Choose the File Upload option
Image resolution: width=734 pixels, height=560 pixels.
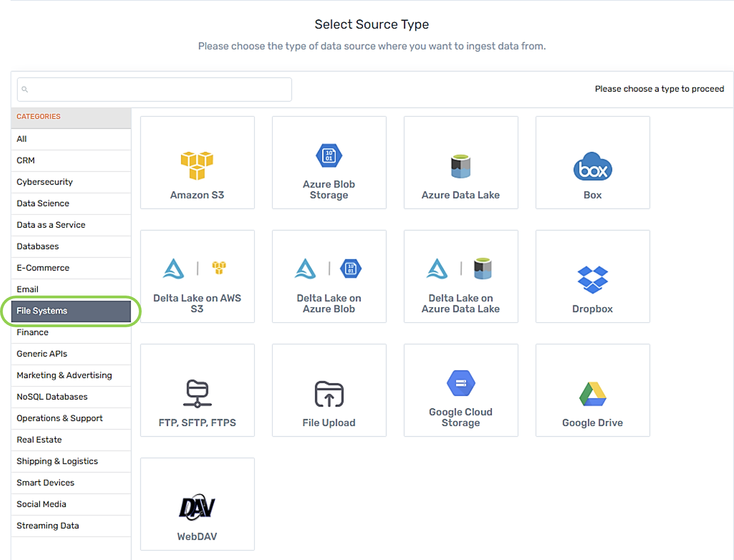point(328,390)
